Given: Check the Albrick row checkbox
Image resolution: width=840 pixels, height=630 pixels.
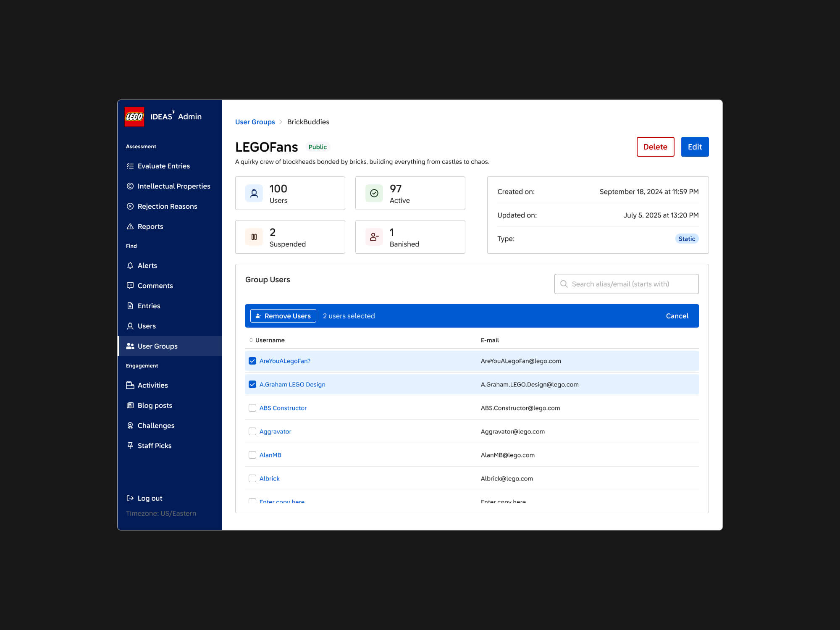Looking at the screenshot, I should click(252, 478).
